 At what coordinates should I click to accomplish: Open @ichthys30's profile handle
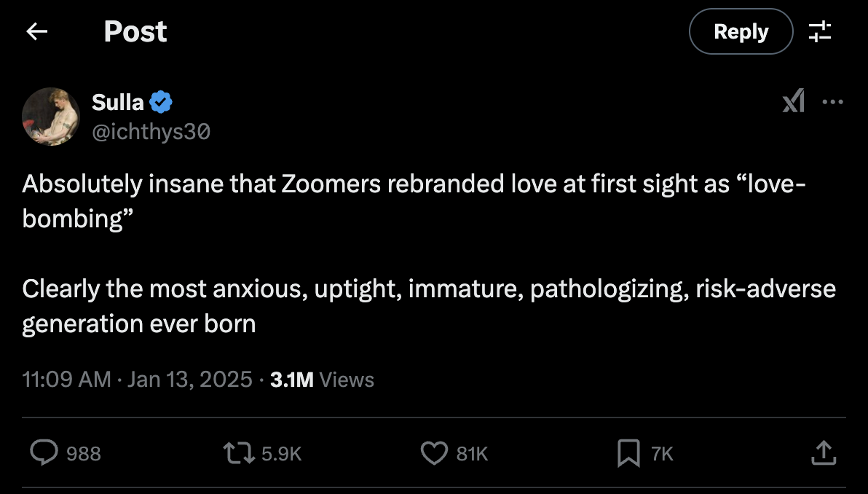[151, 131]
